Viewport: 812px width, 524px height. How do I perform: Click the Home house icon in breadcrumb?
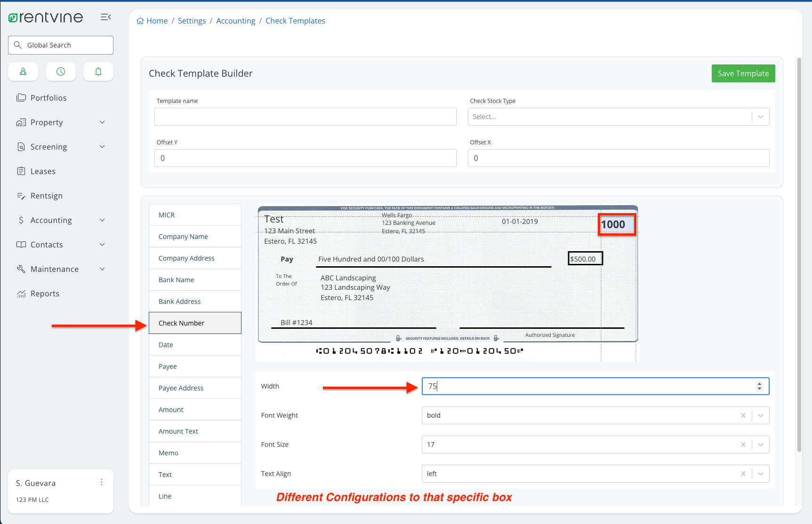[140, 21]
